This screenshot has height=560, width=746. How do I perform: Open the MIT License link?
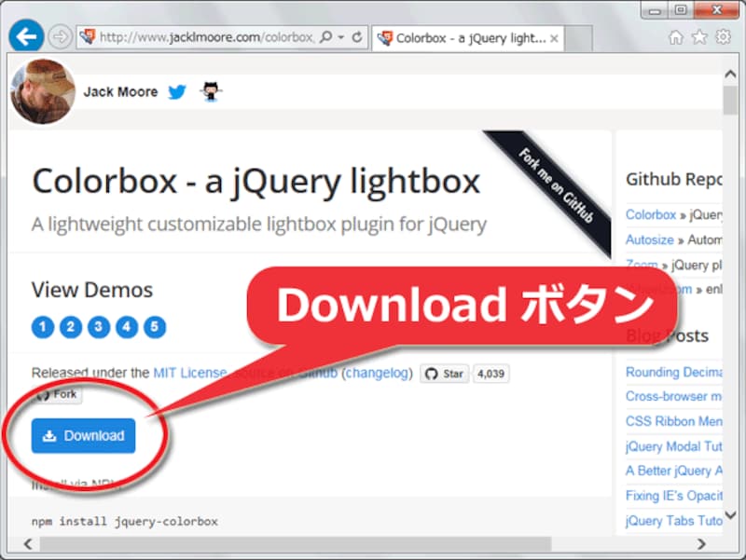pos(190,373)
